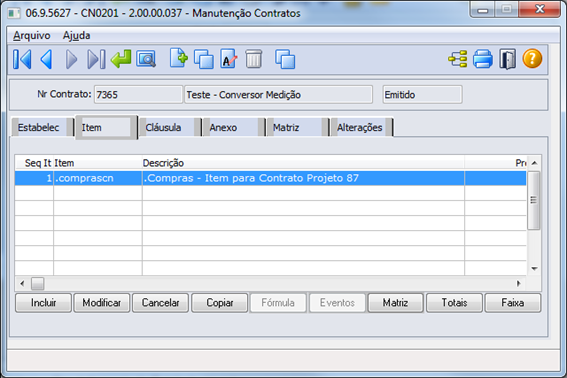Go to last contract record
Viewport: 567px width, 378px height.
[96, 59]
